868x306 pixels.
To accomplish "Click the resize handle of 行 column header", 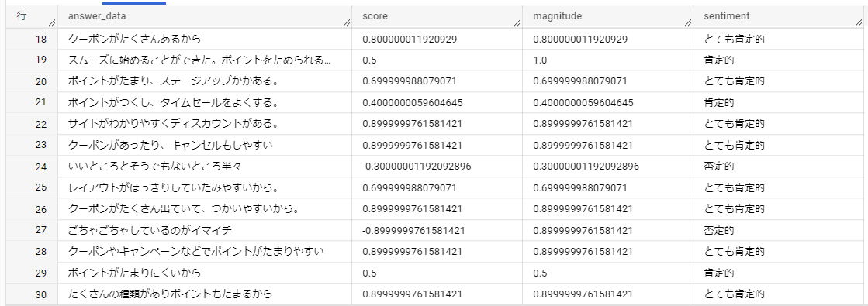I will coord(51,23).
